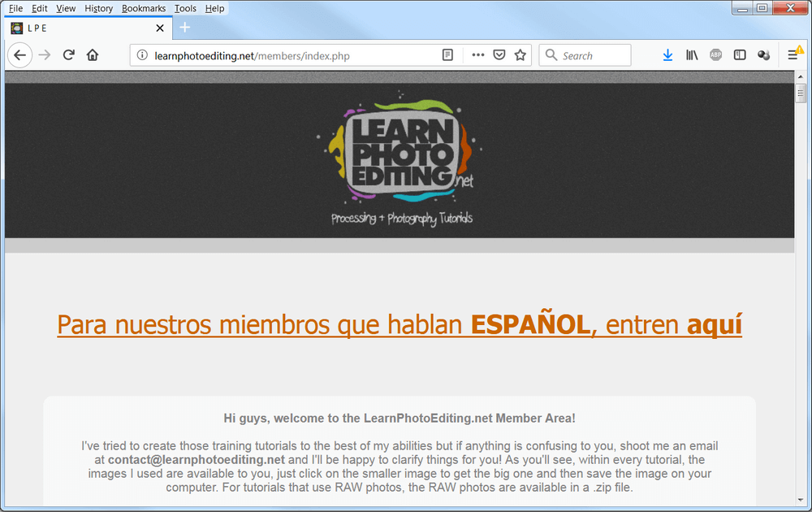Open the Tools menu

coord(185,8)
